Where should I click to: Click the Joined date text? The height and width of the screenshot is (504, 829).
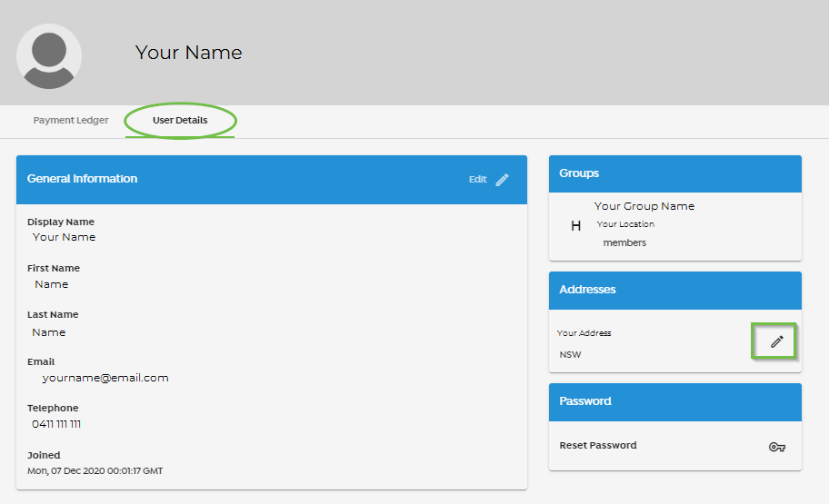pyautogui.click(x=95, y=470)
